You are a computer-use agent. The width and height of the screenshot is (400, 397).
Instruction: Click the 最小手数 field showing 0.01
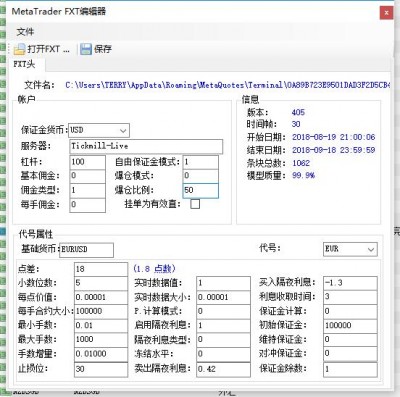(101, 325)
